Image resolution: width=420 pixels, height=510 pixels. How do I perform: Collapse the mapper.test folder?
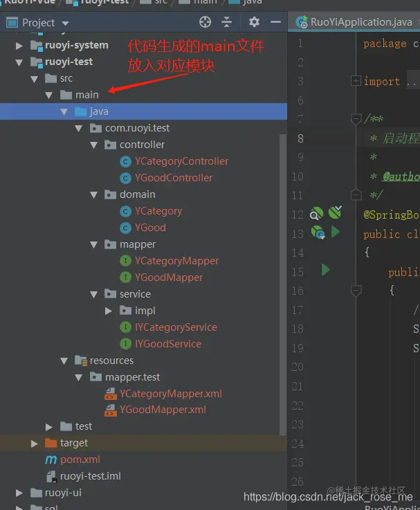79,377
